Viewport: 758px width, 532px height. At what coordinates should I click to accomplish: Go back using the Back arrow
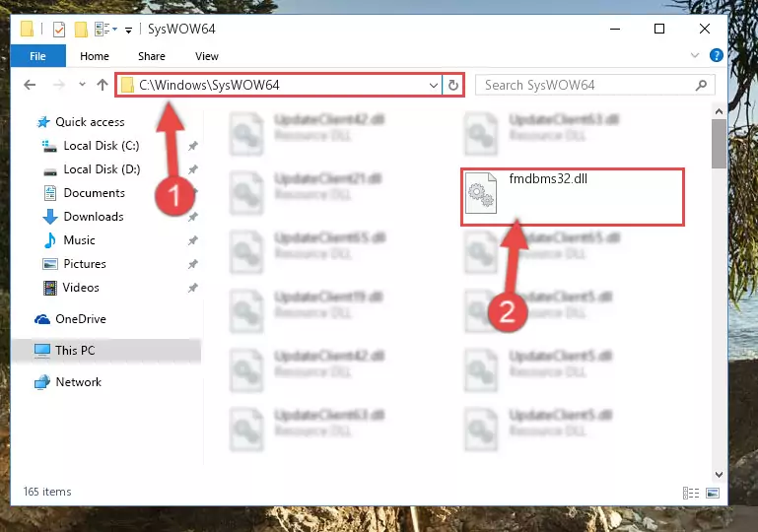[30, 85]
